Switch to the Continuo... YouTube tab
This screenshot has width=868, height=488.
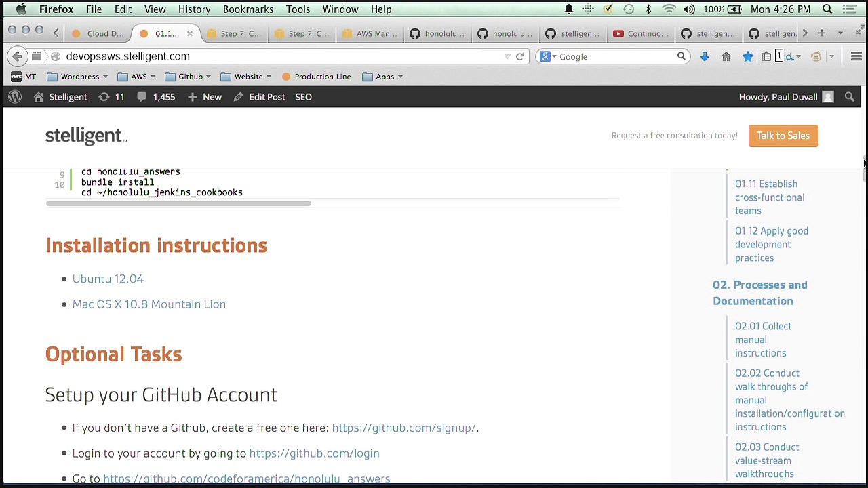coord(642,33)
